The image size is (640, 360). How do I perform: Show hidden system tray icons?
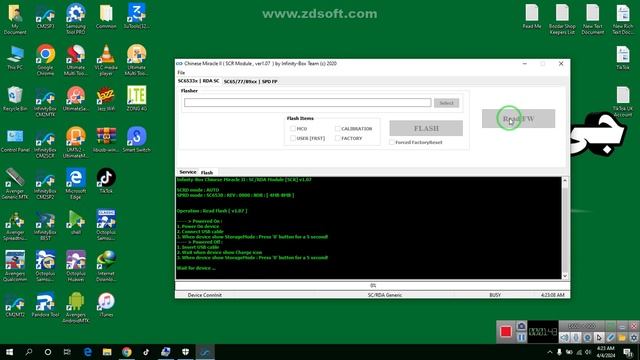point(550,352)
